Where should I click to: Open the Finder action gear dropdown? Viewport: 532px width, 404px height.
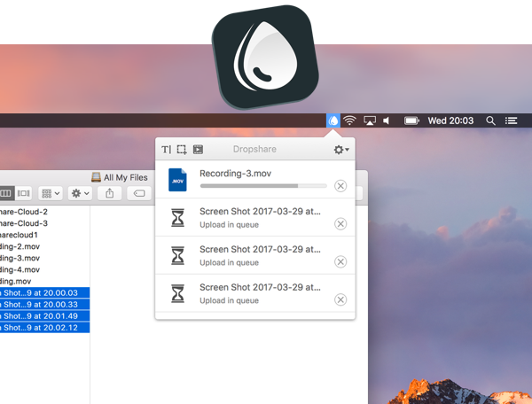(80, 193)
